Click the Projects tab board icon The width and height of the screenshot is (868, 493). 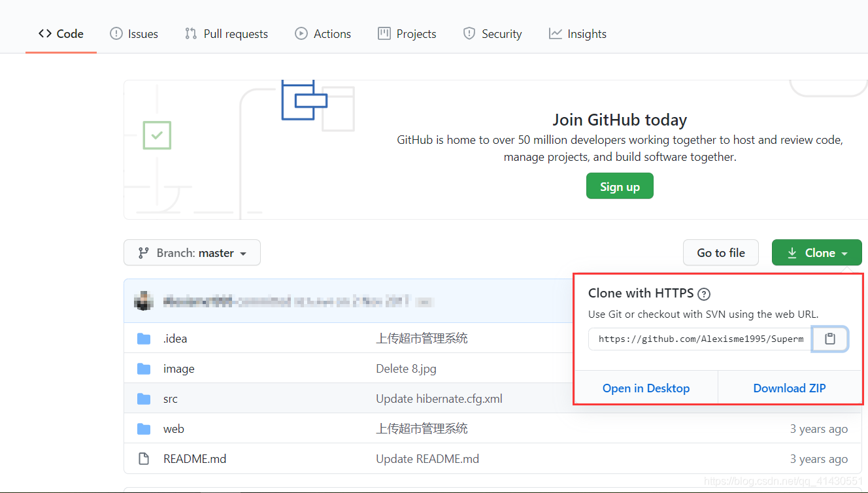pos(384,34)
